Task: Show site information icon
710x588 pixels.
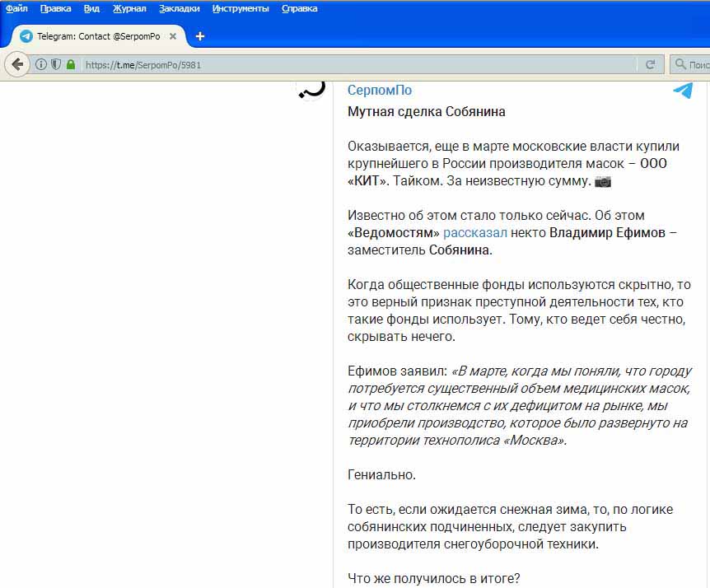Action: 40,64
